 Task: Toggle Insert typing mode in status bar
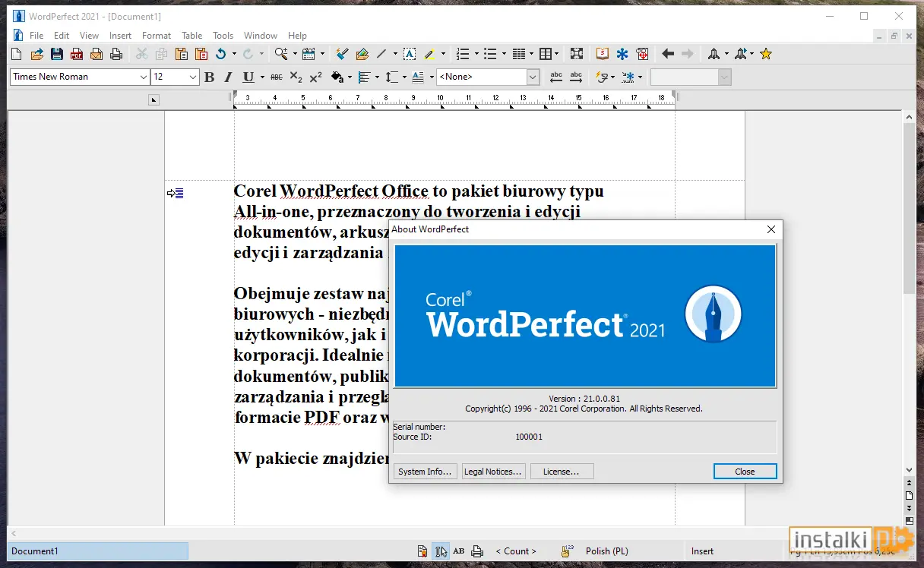[703, 551]
